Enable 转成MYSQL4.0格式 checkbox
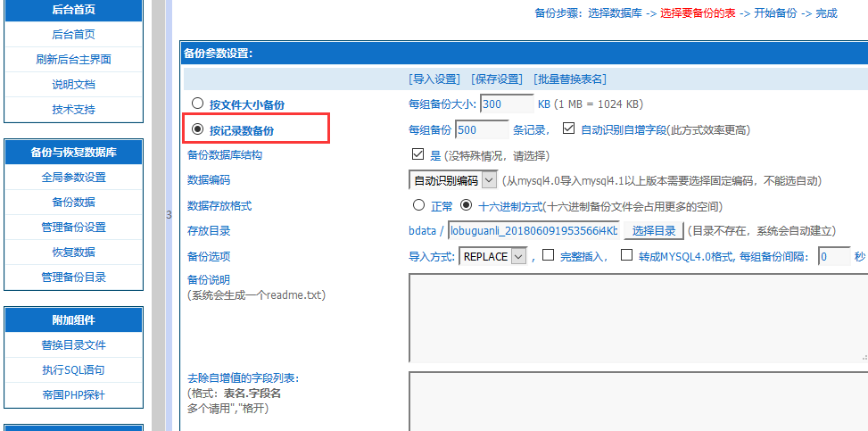Screen dimensions: 868x431 click(x=626, y=256)
